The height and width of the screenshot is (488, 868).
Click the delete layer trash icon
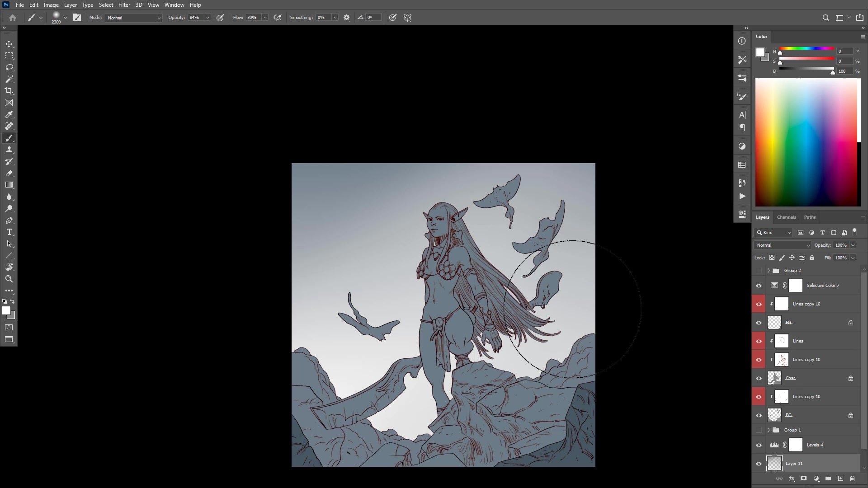pyautogui.click(x=852, y=479)
